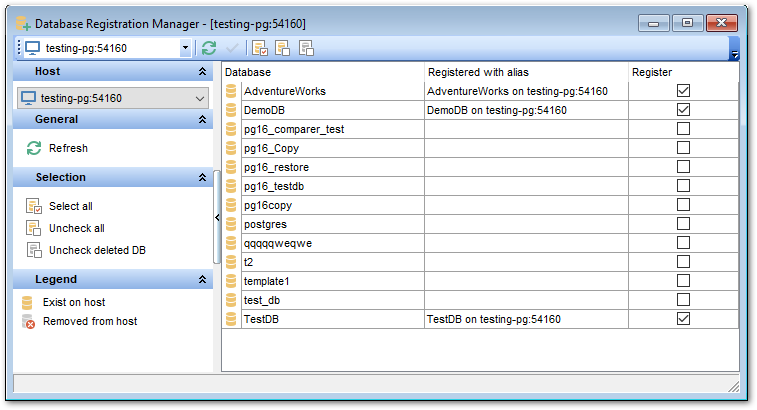Image resolution: width=757 pixels, height=410 pixels.
Task: Click the Refresh icon in General panel
Action: tap(34, 148)
